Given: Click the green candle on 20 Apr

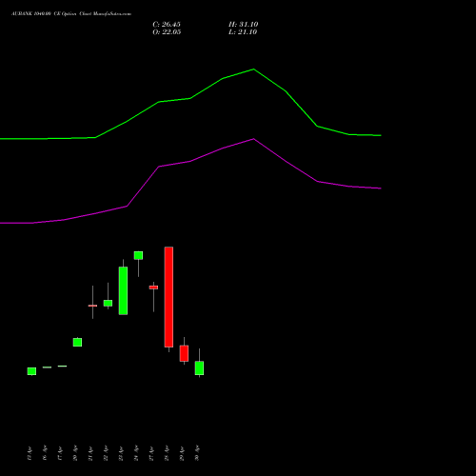Looking at the screenshot, I should click(77, 342).
